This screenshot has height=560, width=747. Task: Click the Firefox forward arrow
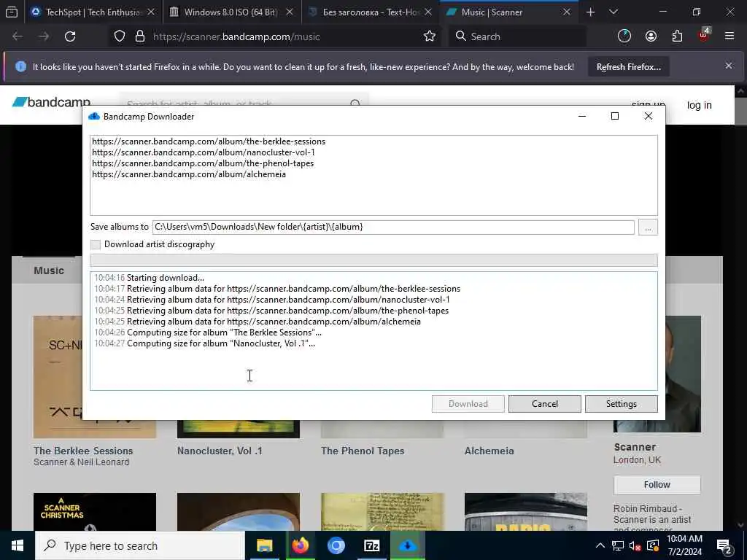(44, 36)
